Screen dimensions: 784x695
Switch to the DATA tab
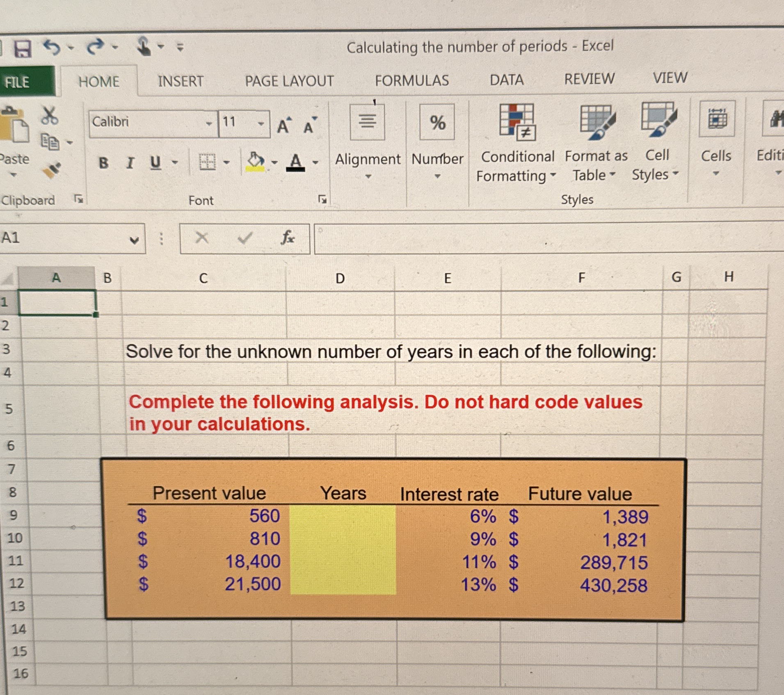(x=507, y=80)
